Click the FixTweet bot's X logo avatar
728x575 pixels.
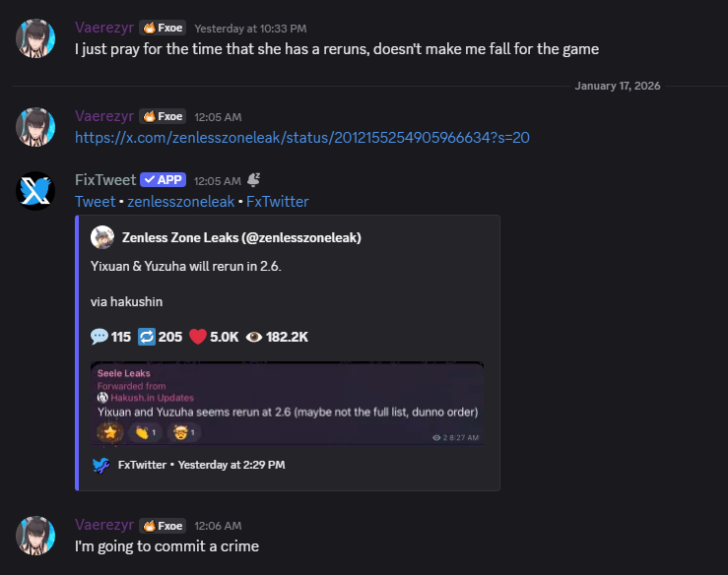(35, 190)
